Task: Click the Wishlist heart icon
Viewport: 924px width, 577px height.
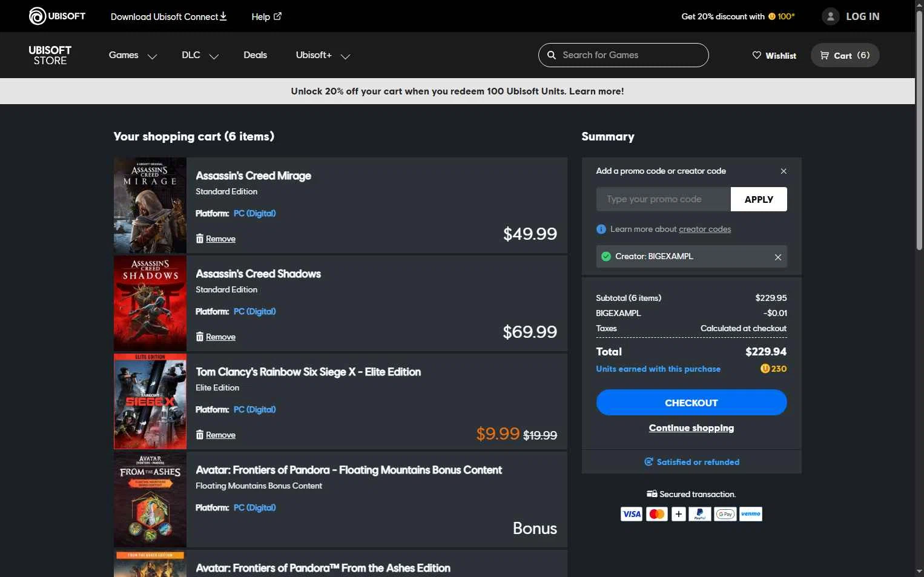Action: point(757,55)
